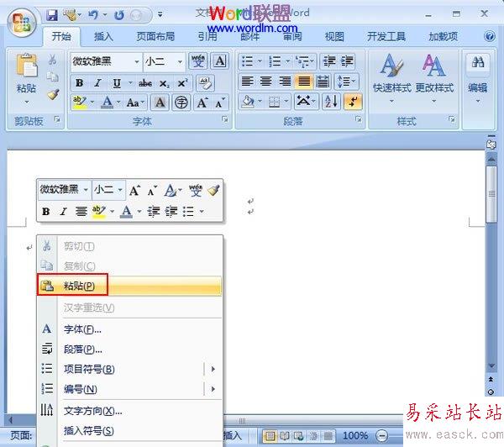Image resolution: width=504 pixels, height=447 pixels.
Task: Choose 段落(P)... in the context menu
Action: click(129, 350)
